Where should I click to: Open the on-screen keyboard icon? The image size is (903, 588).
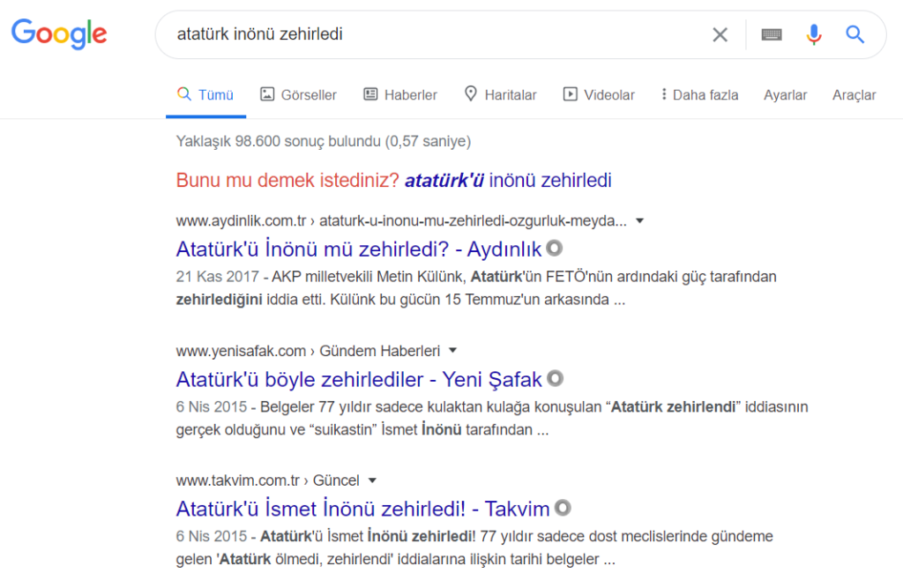tap(771, 34)
